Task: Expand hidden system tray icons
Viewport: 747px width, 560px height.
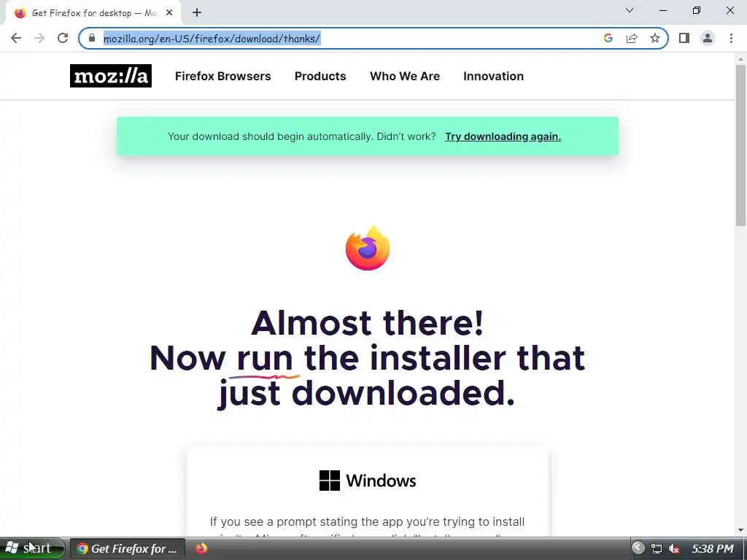Action: click(x=638, y=548)
